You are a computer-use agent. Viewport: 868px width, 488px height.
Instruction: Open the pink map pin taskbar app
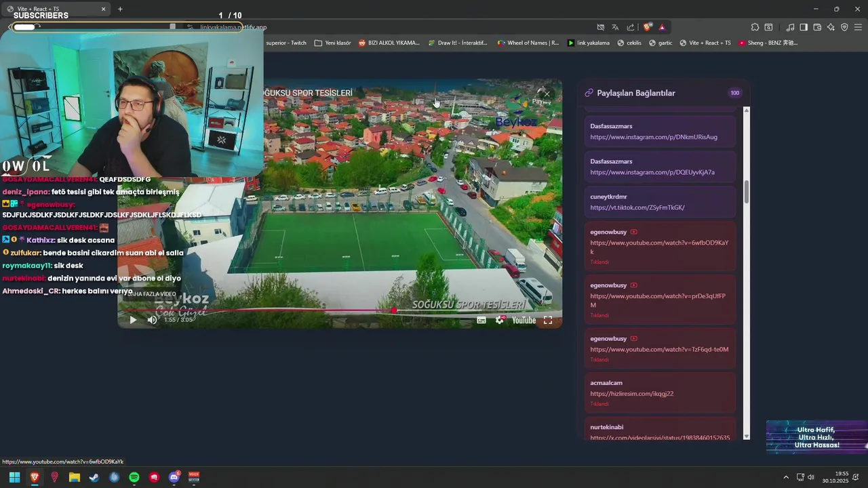pos(54,477)
